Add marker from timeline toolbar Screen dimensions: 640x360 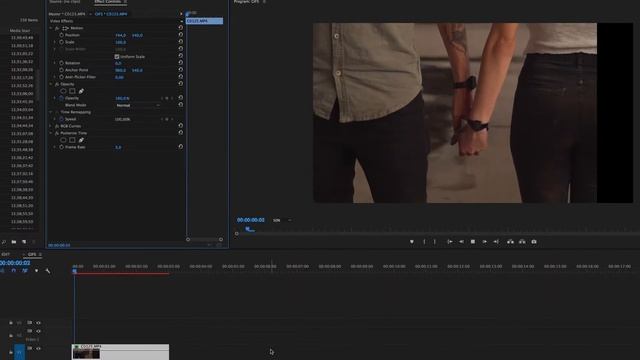[x=36, y=271]
